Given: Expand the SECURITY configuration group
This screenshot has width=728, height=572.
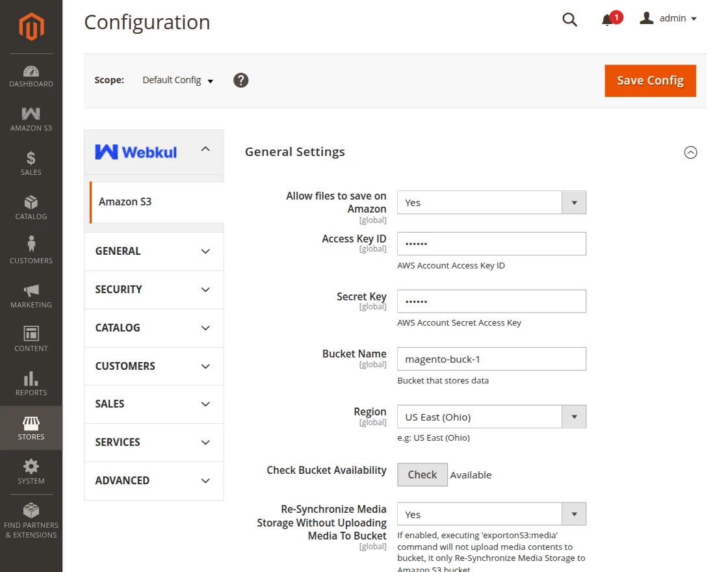Looking at the screenshot, I should click(153, 290).
